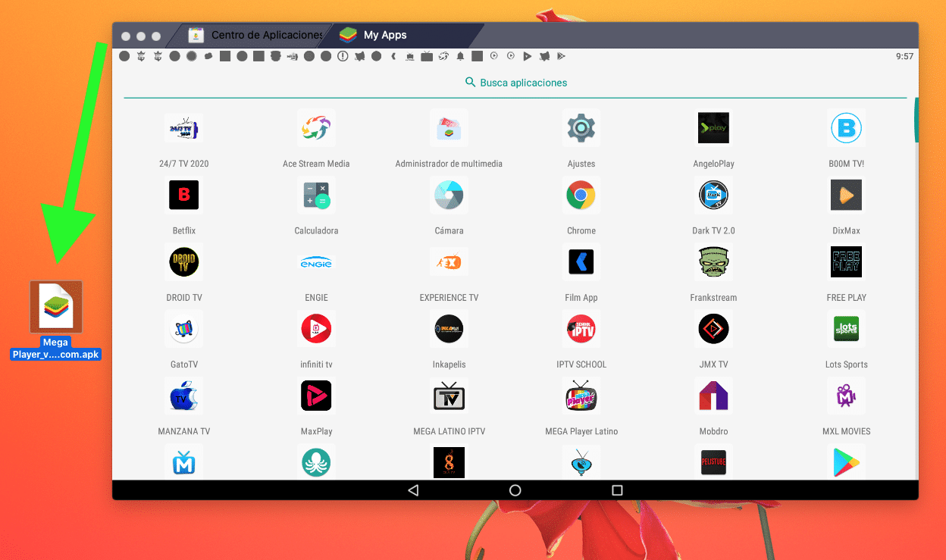Open the Chrome app
The height and width of the screenshot is (560, 946).
tap(581, 195)
